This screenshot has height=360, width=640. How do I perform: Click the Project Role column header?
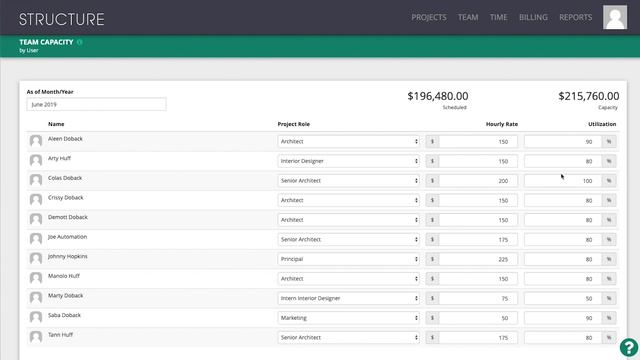pos(293,124)
